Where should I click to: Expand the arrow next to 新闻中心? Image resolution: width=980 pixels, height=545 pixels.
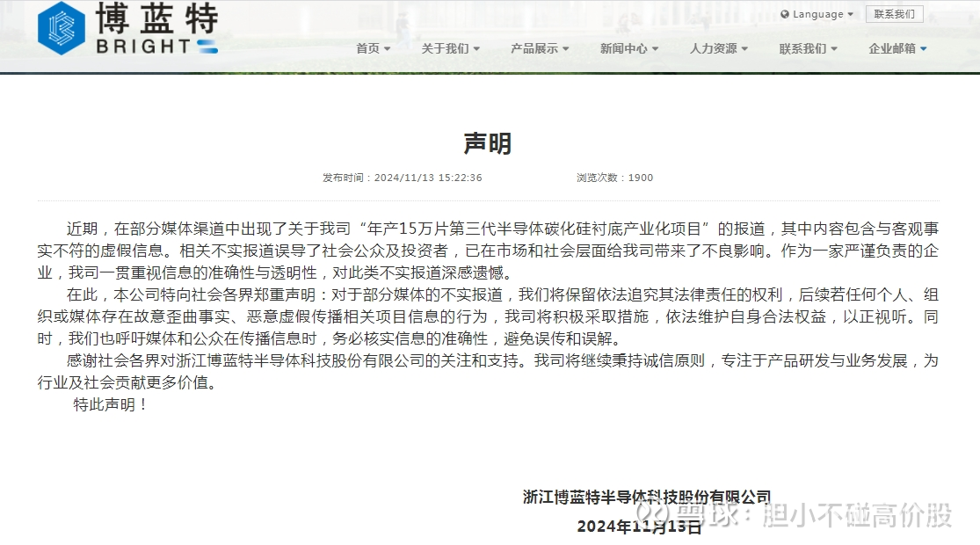point(655,48)
